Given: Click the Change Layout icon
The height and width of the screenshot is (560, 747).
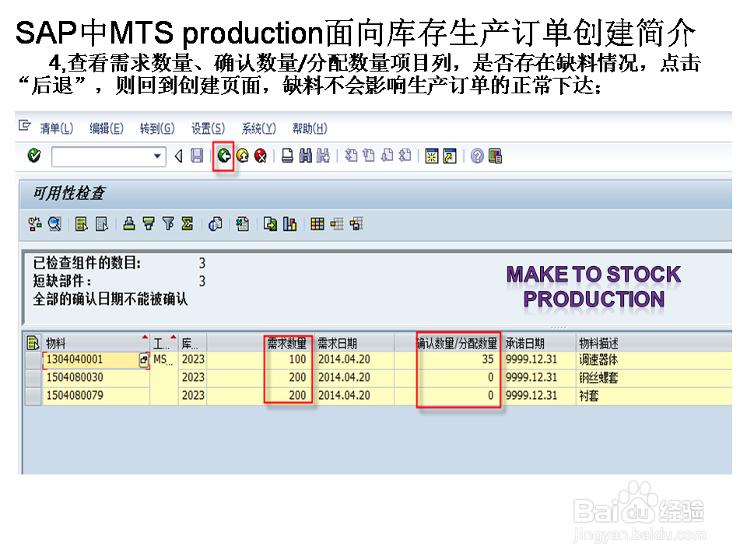Looking at the screenshot, I should click(x=337, y=224).
